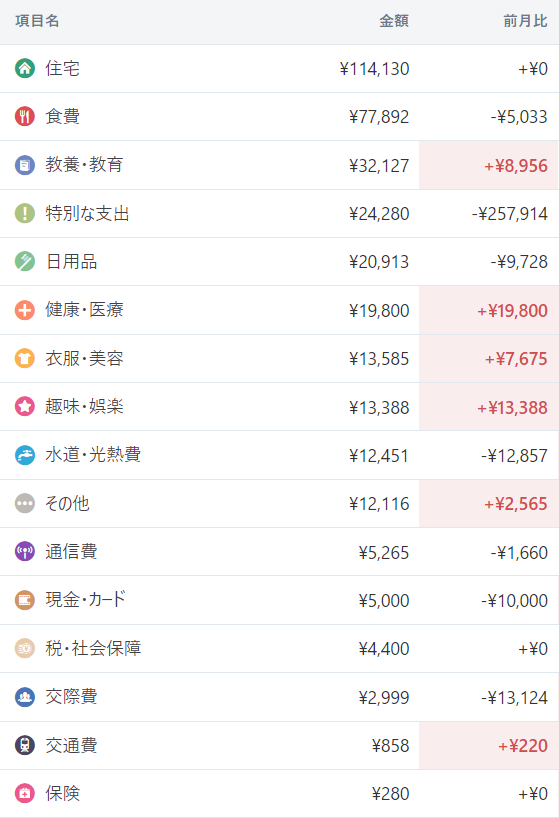Sort by the 金額 column header
559x818 pixels.
(x=394, y=21)
